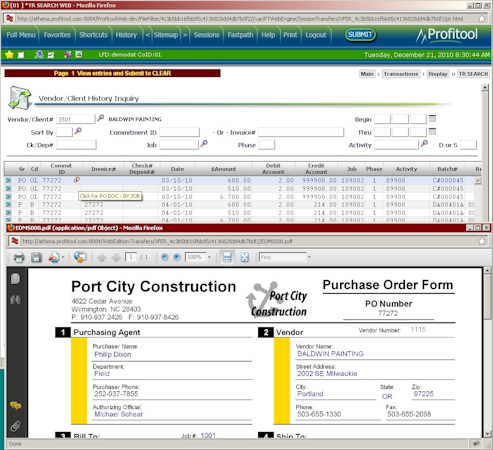493x450 pixels.
Task: Open Thru date calendar picker
Action: click(x=432, y=131)
